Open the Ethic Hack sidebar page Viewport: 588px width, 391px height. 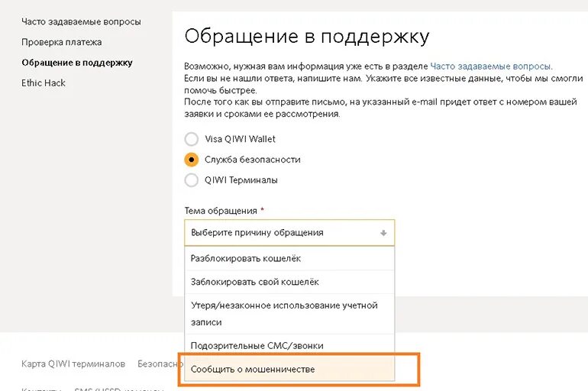(x=43, y=82)
